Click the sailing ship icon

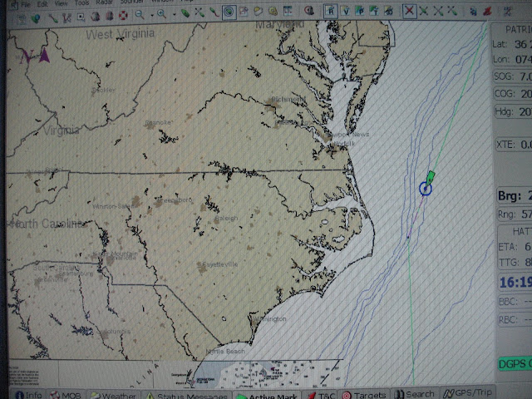click(x=96, y=17)
